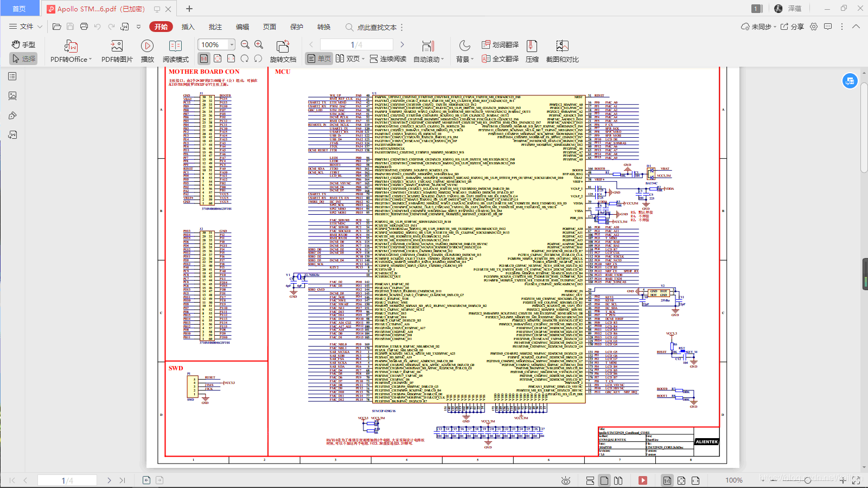Switch to the 插入 ribbon tab
The width and height of the screenshot is (868, 488).
[188, 27]
